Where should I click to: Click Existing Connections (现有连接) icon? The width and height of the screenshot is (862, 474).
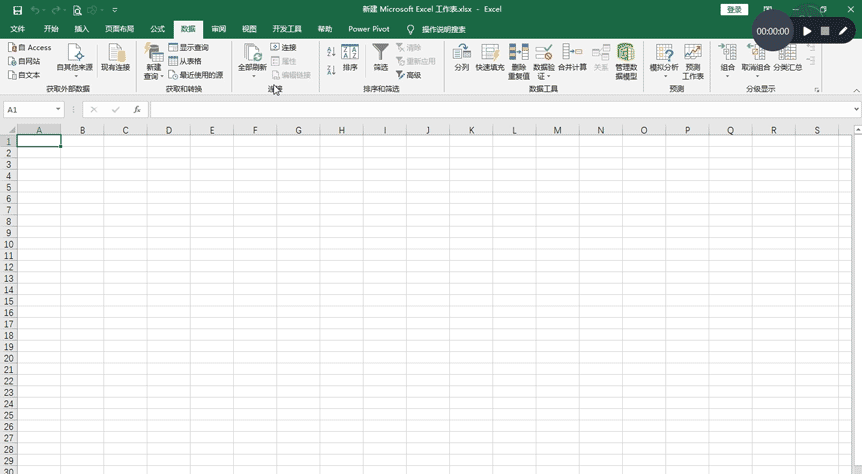pos(115,58)
